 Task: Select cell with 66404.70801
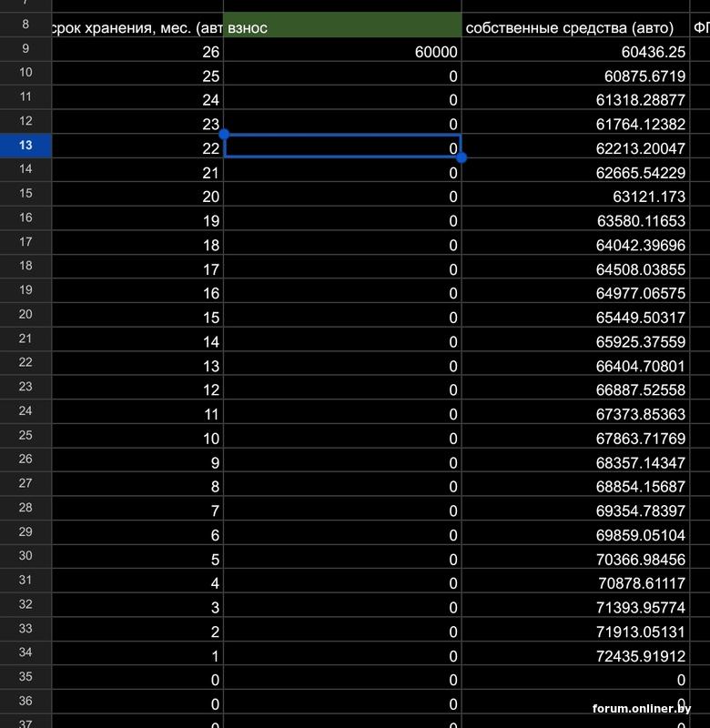(575, 363)
